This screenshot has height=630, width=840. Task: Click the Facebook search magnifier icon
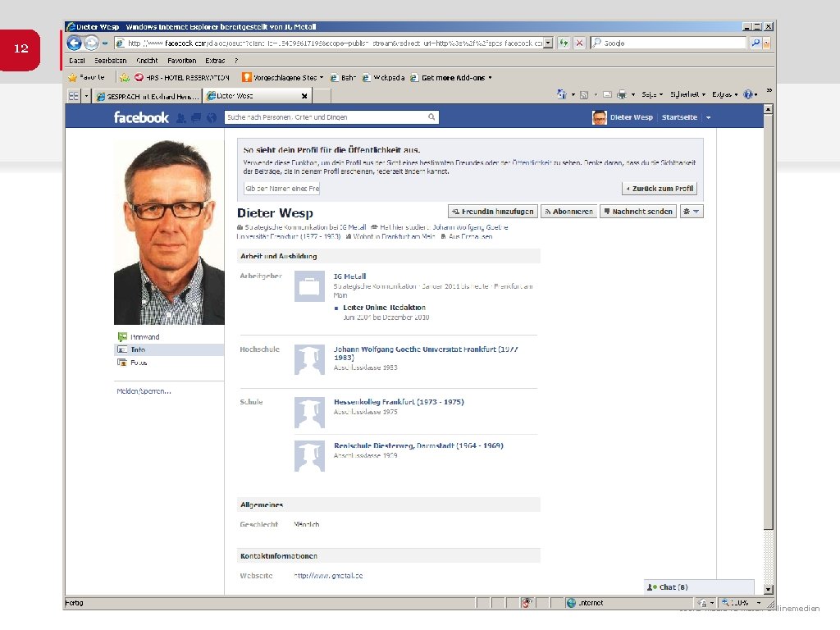coord(431,117)
